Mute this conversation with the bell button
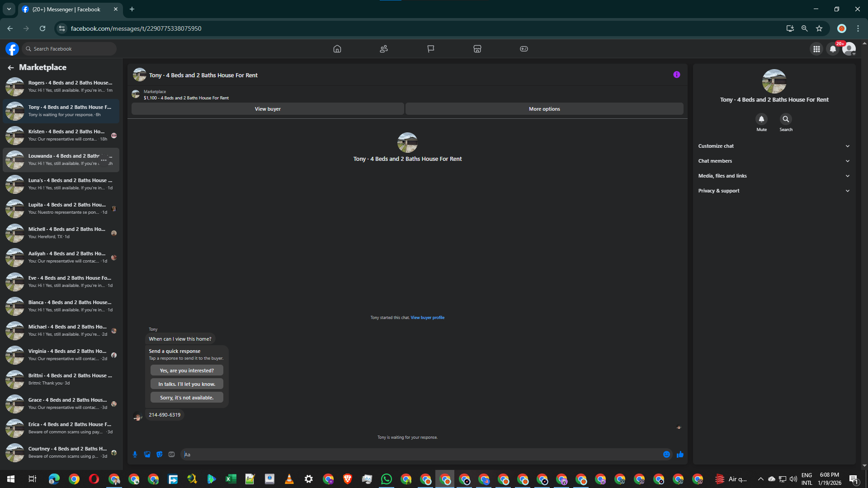This screenshot has width=868, height=488. (761, 119)
